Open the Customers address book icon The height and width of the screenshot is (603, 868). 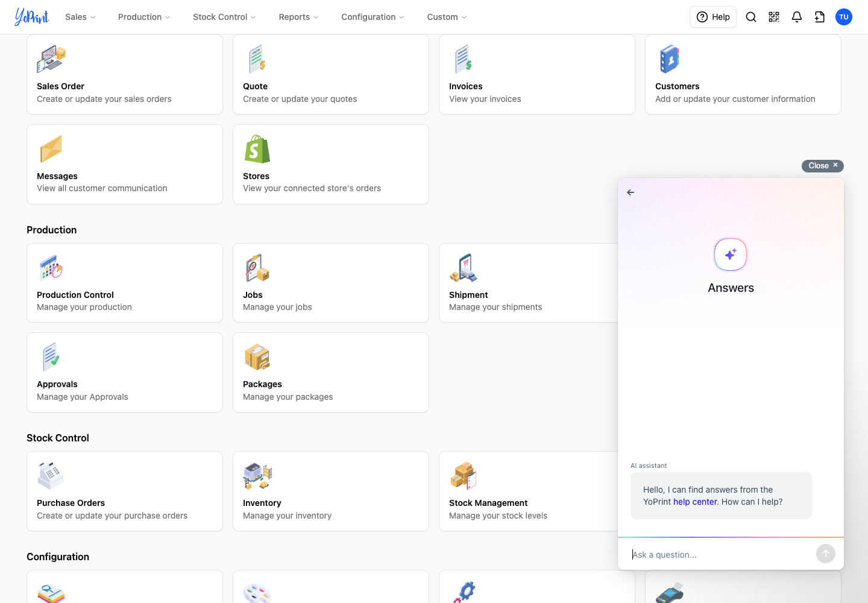tap(670, 59)
